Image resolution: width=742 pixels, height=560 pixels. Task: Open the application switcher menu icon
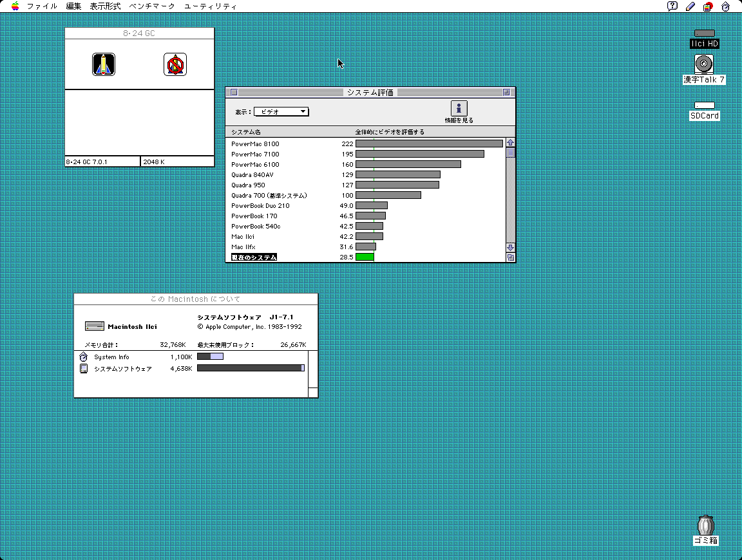click(725, 6)
